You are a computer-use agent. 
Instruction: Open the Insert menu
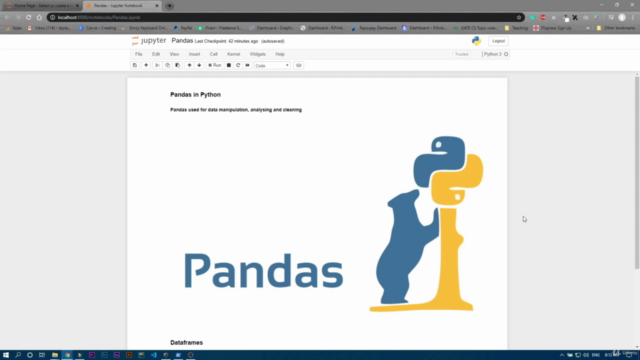[x=194, y=54]
